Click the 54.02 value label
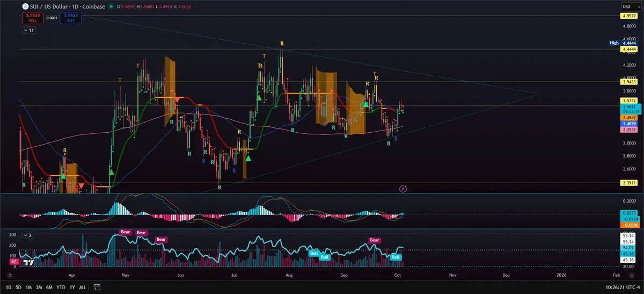The height and width of the screenshot is (294, 644). click(628, 248)
